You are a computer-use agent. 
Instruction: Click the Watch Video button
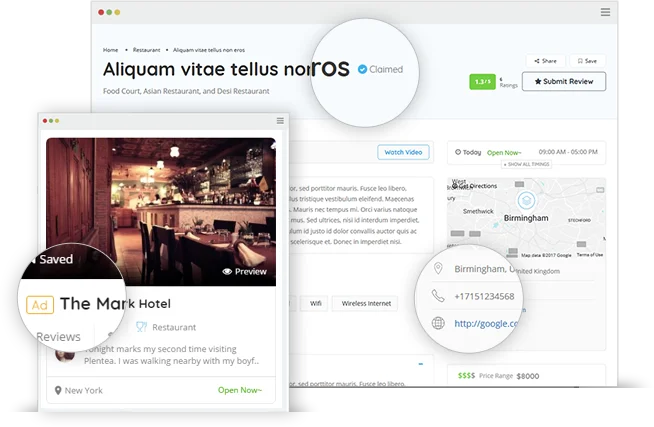[x=403, y=152]
